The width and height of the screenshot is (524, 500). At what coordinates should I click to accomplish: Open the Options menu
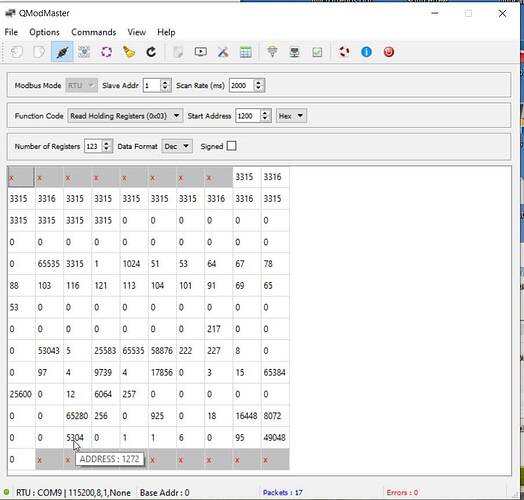tap(44, 32)
